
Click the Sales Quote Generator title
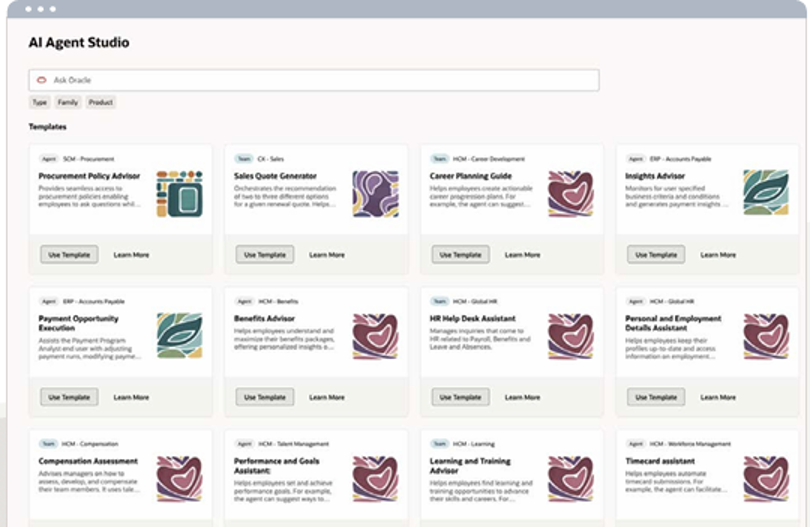(275, 176)
